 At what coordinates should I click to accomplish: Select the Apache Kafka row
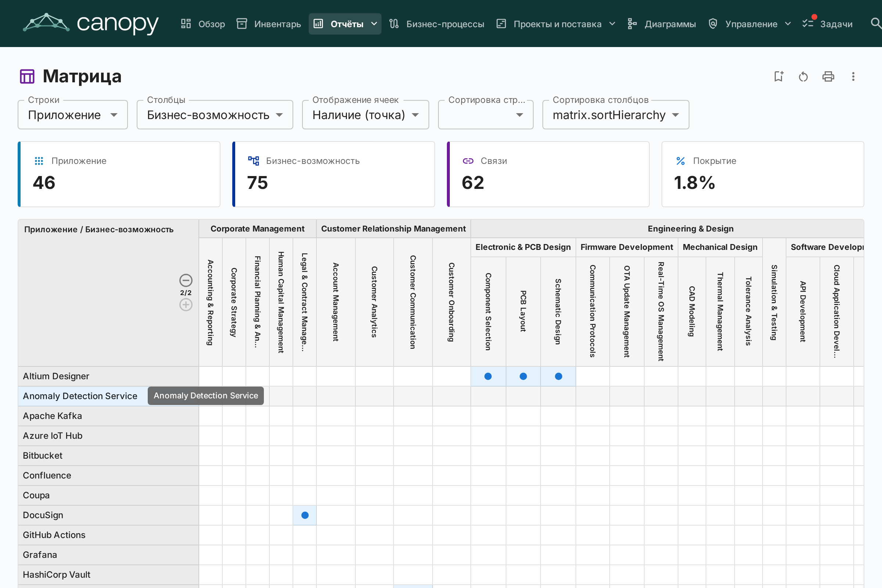click(108, 416)
